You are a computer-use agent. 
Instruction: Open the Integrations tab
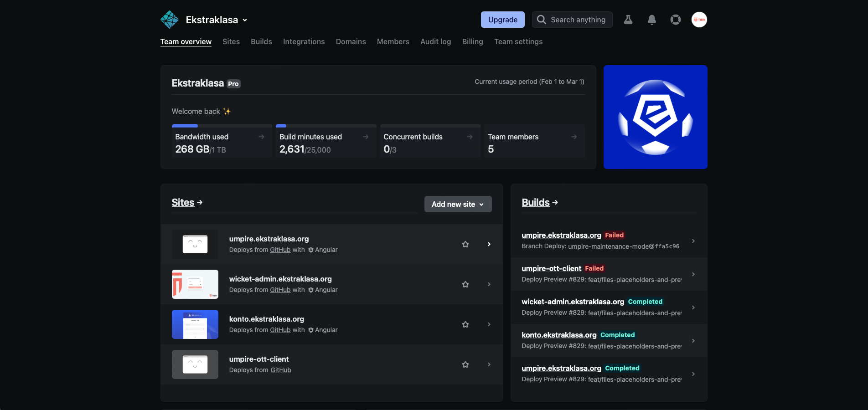tap(304, 41)
